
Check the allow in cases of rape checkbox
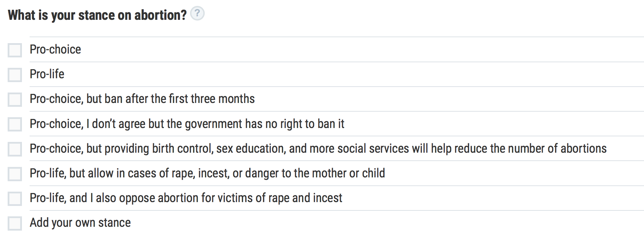[15, 174]
